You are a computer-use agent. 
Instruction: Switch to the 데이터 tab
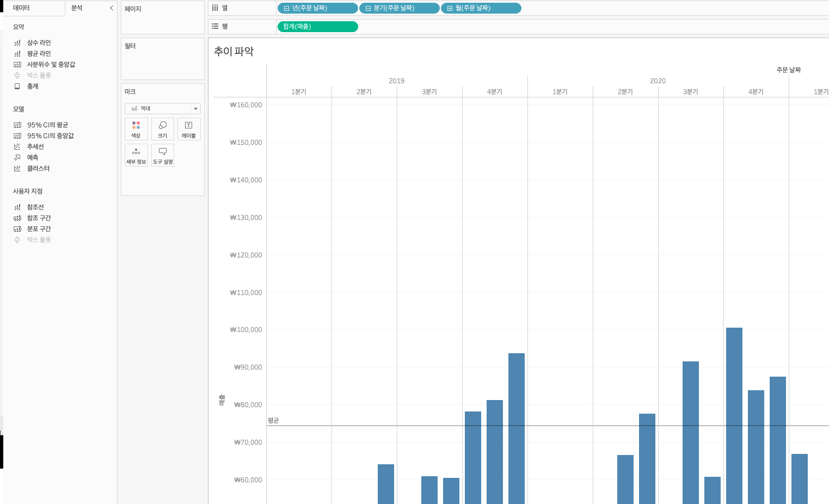pos(22,8)
